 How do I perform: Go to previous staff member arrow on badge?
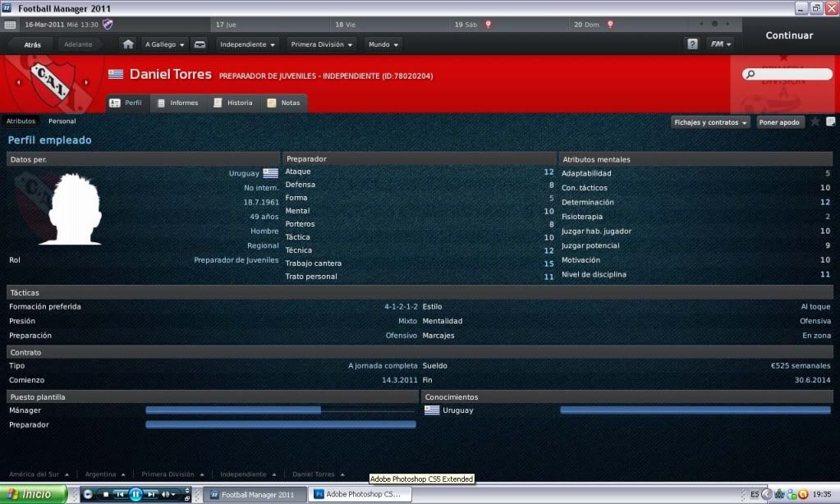click(x=19, y=82)
